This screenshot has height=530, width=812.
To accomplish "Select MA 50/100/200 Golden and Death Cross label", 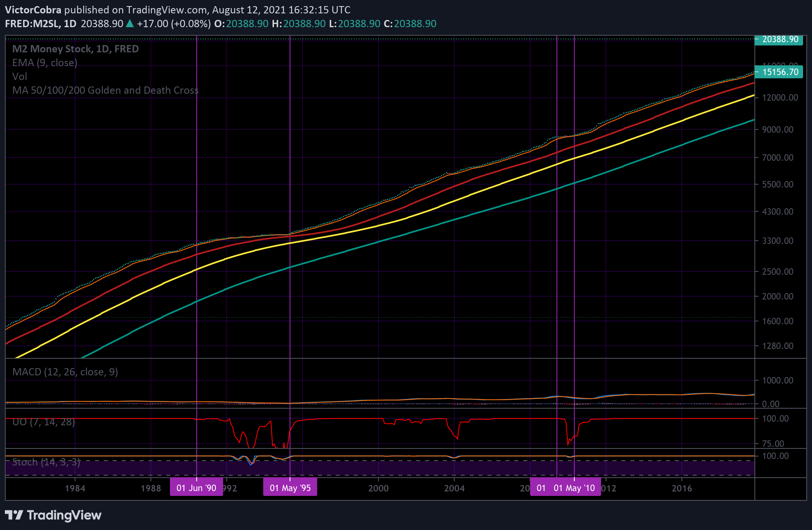I will click(105, 90).
